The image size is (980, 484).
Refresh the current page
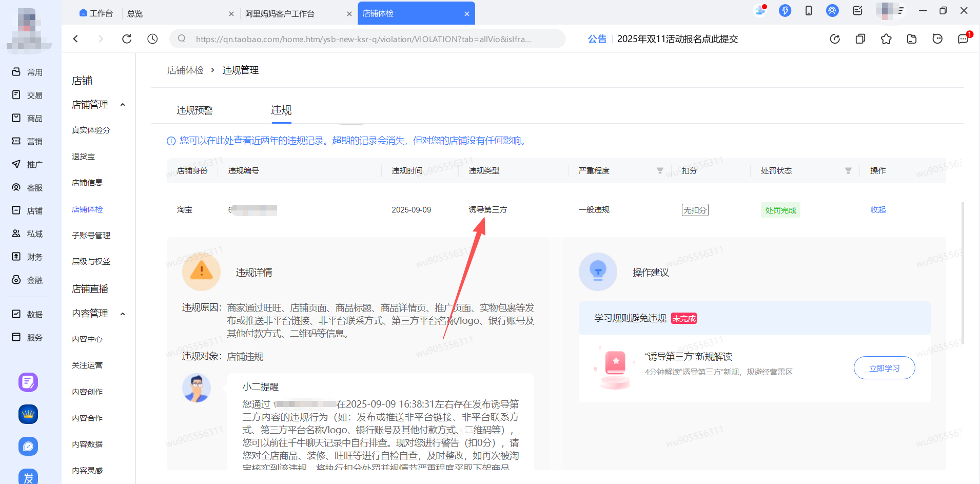point(126,38)
